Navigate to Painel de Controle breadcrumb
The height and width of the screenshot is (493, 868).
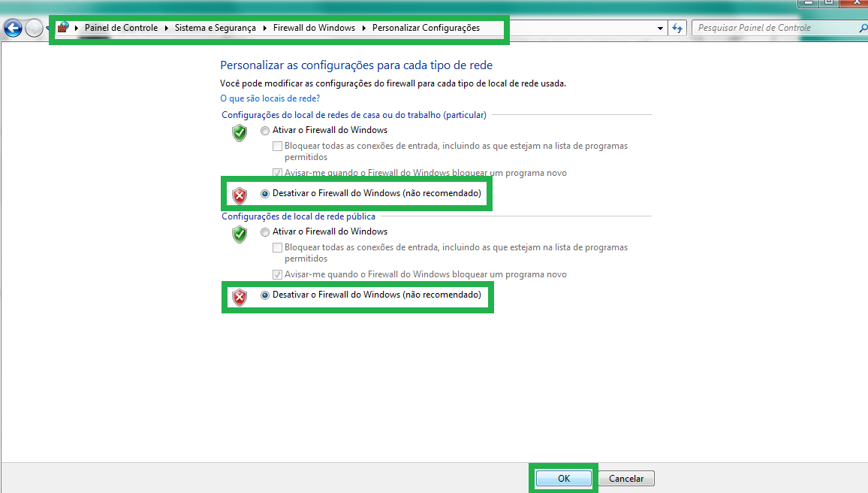coord(121,28)
